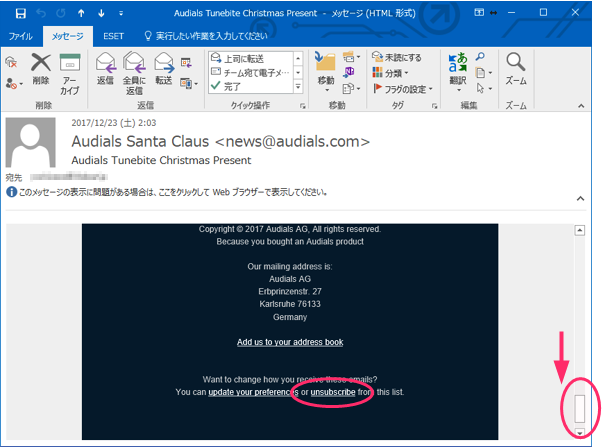Click the unsubscribe link
This screenshot has width=604, height=447.
[333, 392]
